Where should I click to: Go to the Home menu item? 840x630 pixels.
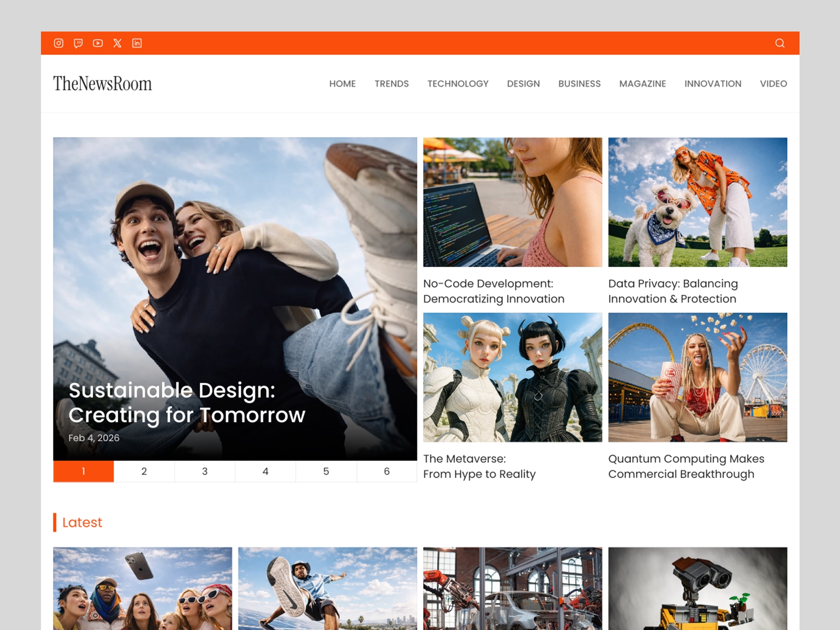pos(342,83)
